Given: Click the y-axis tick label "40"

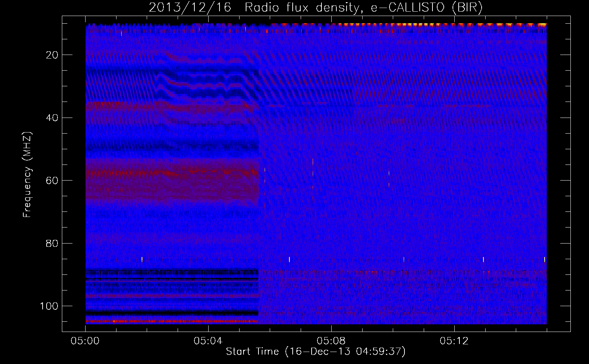Looking at the screenshot, I should click(52, 118).
